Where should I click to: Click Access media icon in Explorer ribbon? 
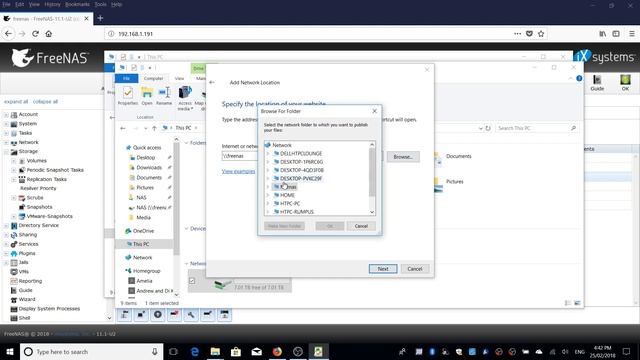coord(184,98)
